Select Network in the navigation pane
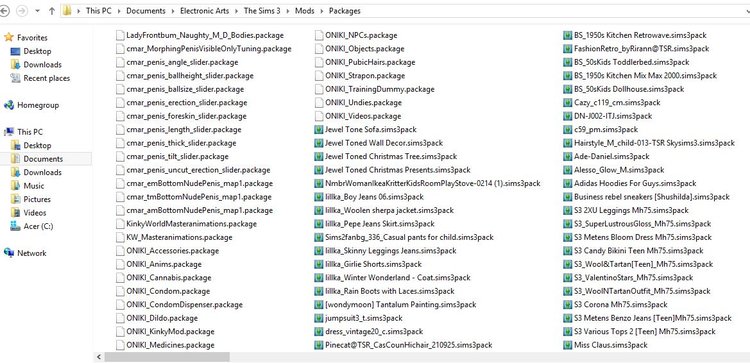 tap(32, 253)
